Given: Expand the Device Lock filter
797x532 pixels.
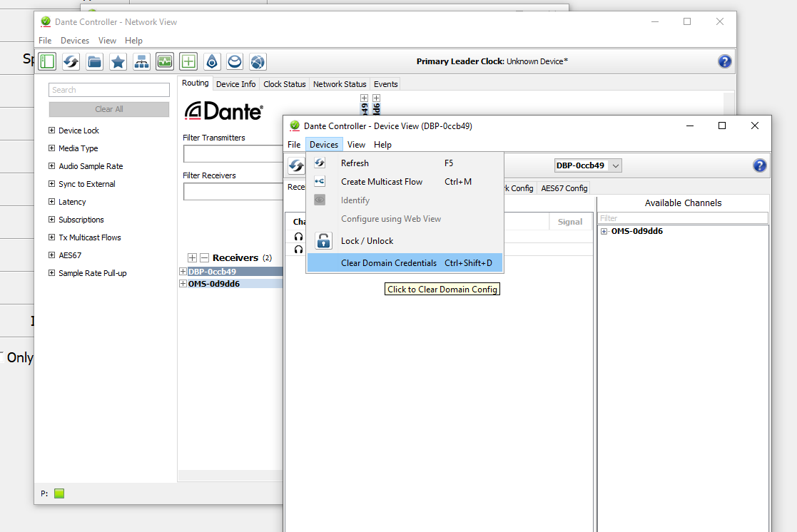Looking at the screenshot, I should tap(51, 131).
